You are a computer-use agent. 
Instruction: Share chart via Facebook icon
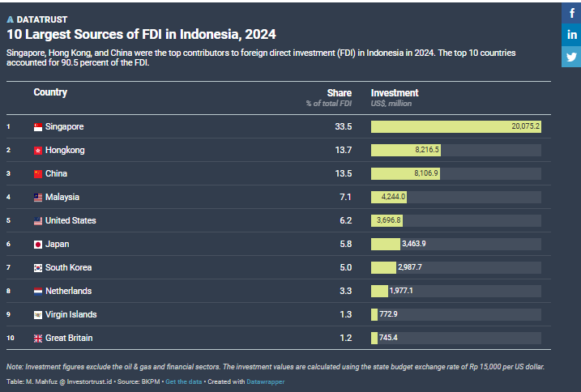[x=571, y=12]
